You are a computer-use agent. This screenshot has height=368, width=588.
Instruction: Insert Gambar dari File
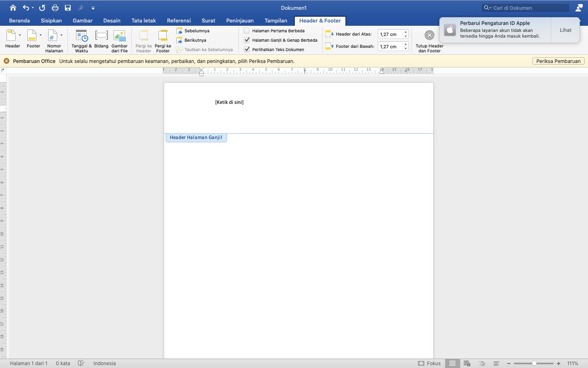(120, 41)
